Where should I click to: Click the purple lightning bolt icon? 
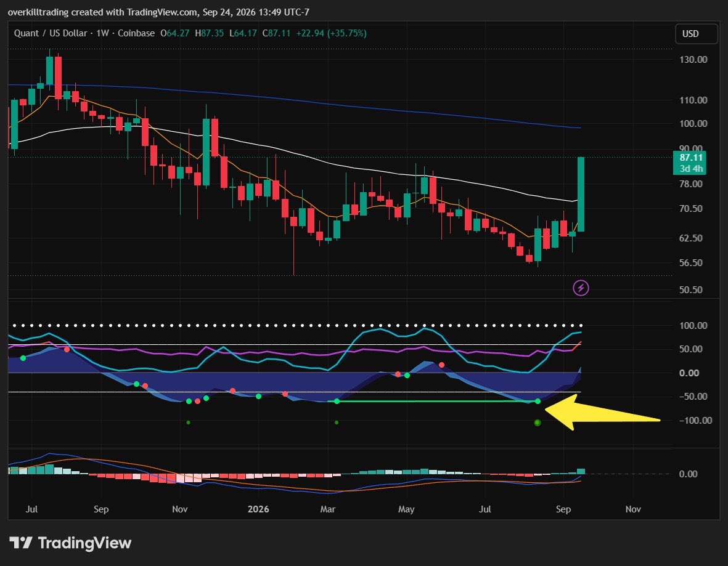click(x=580, y=288)
